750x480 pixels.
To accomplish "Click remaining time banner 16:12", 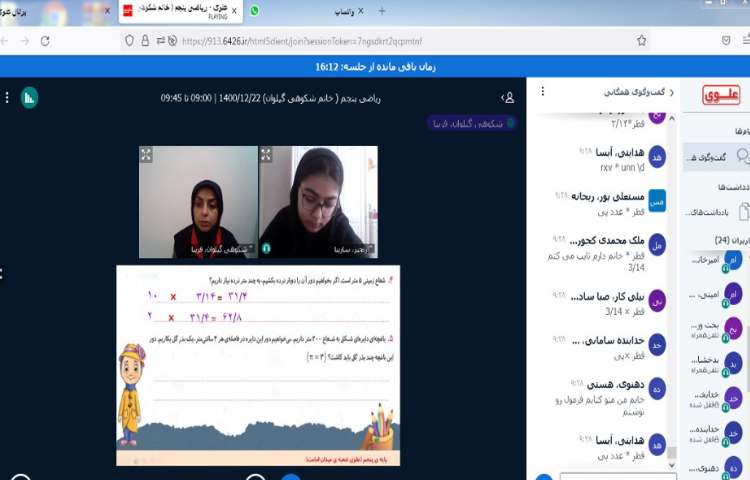I will [x=375, y=66].
